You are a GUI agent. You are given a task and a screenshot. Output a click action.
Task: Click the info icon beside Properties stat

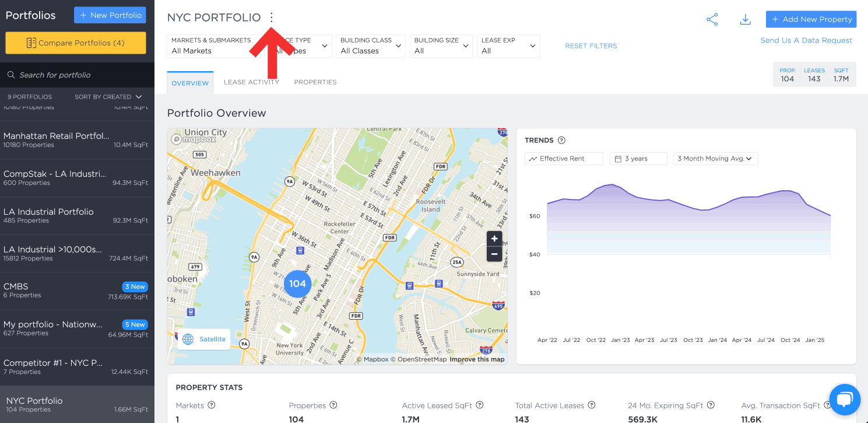point(333,405)
